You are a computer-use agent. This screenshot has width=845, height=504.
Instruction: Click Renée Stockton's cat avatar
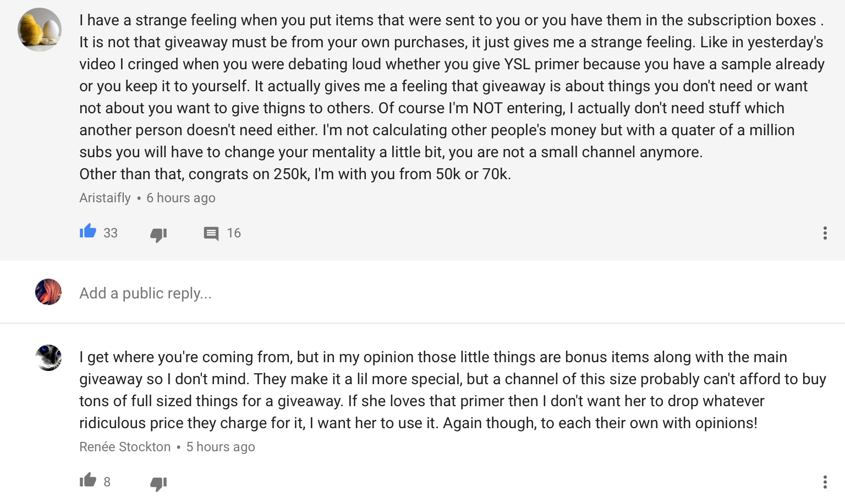click(48, 358)
